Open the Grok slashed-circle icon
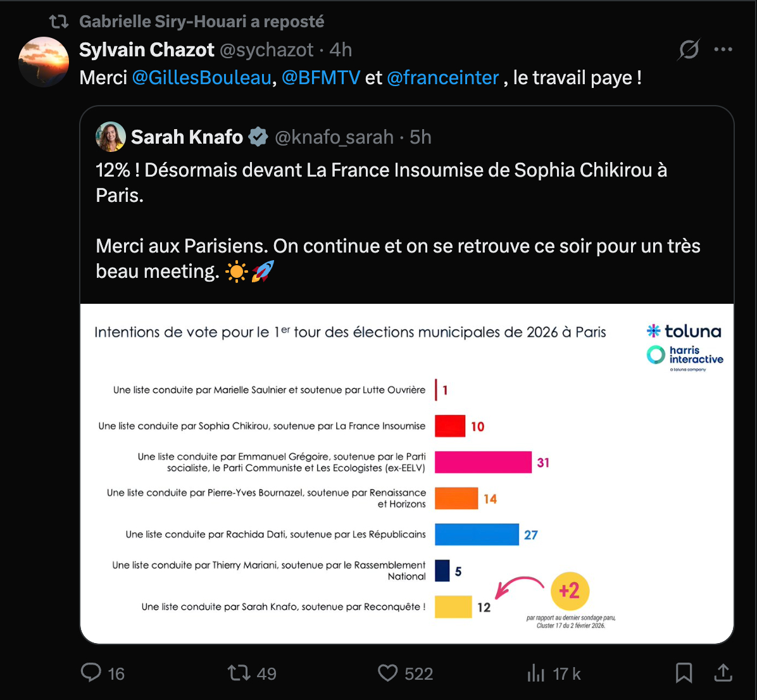The image size is (757, 700). pyautogui.click(x=688, y=49)
